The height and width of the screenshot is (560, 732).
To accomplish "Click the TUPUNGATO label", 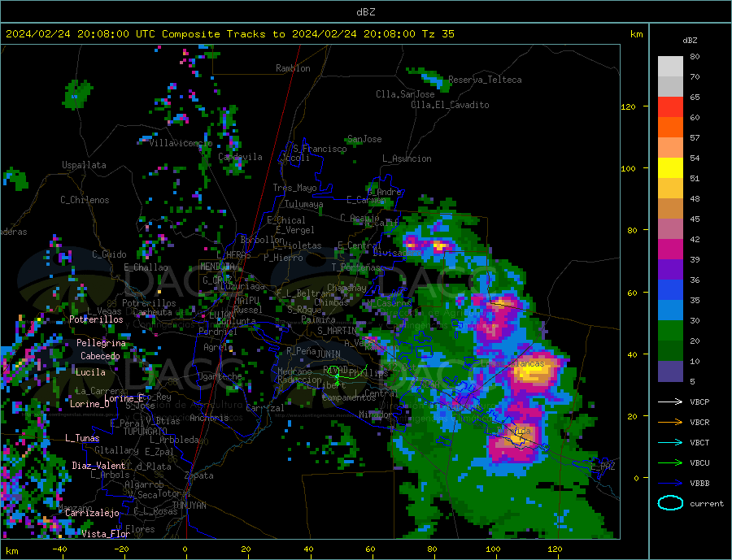I will point(146,432).
